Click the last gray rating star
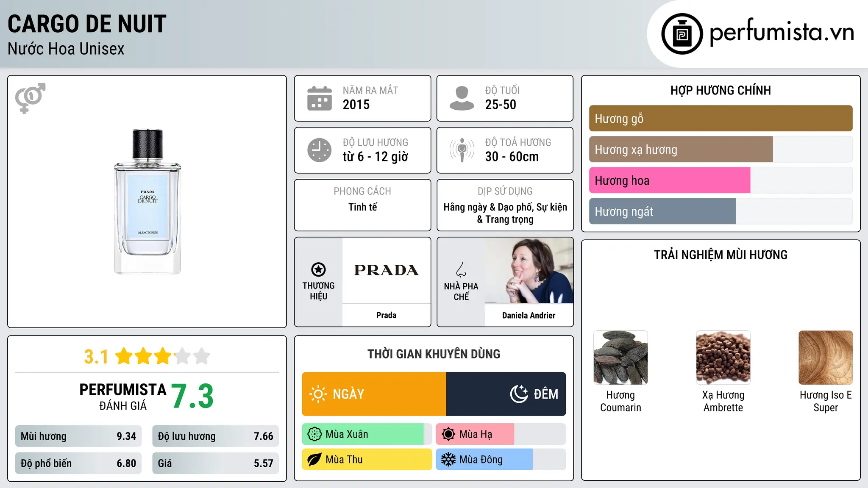This screenshot has width=868, height=488. [x=202, y=356]
